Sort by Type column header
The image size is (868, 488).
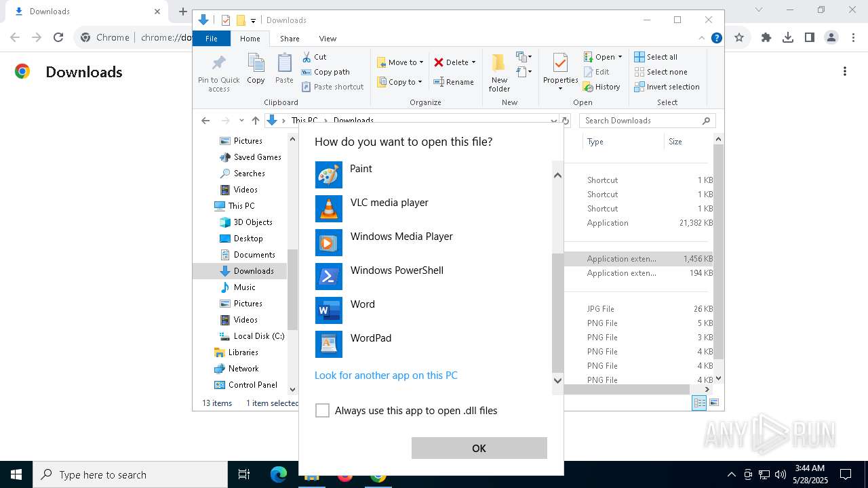[x=623, y=142]
